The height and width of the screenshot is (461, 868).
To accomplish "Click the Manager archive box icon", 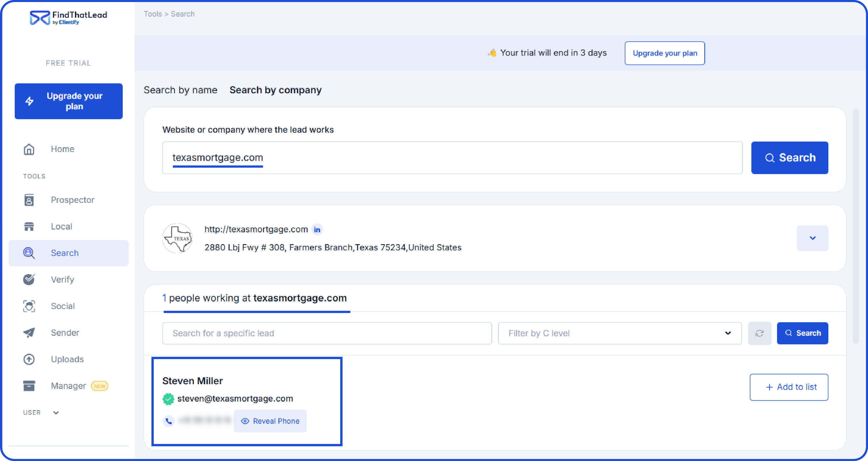I will click(x=29, y=386).
